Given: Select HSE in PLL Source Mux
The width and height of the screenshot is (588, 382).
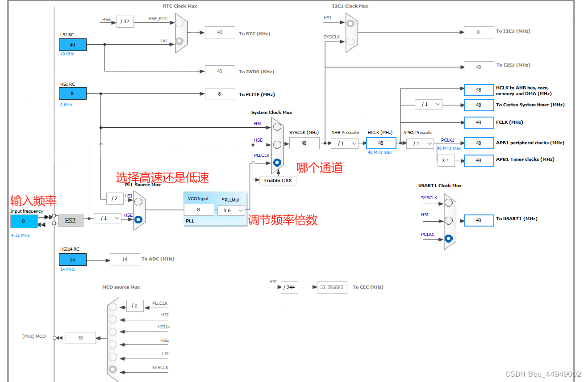Looking at the screenshot, I should click(x=138, y=219).
